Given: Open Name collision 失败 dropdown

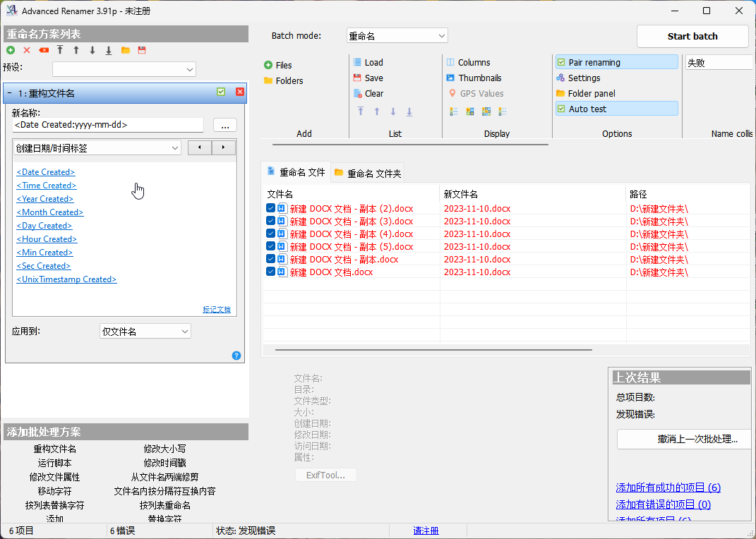Looking at the screenshot, I should point(719,63).
